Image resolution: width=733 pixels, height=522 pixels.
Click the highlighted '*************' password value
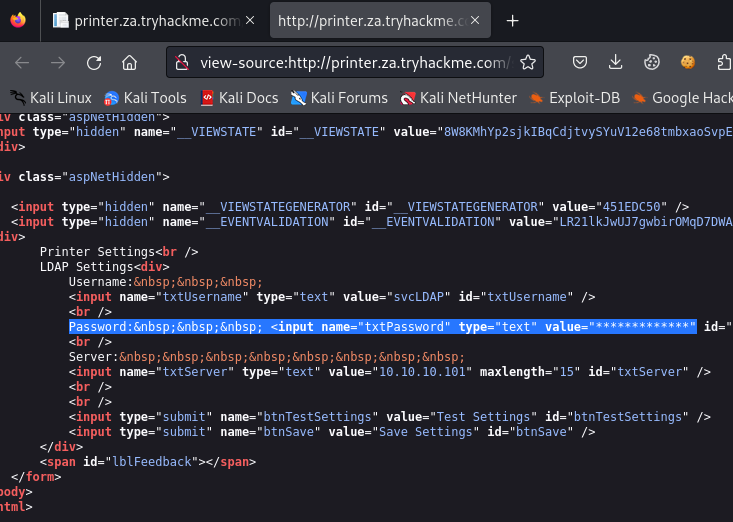(x=642, y=327)
